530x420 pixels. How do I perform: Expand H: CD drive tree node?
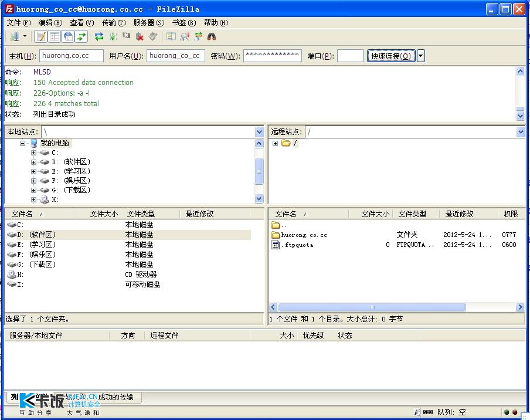pos(33,200)
